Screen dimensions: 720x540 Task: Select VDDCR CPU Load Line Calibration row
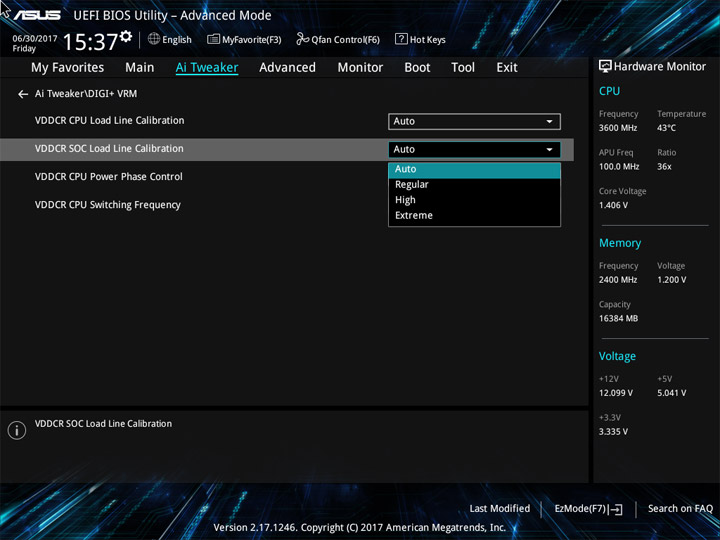(x=287, y=121)
